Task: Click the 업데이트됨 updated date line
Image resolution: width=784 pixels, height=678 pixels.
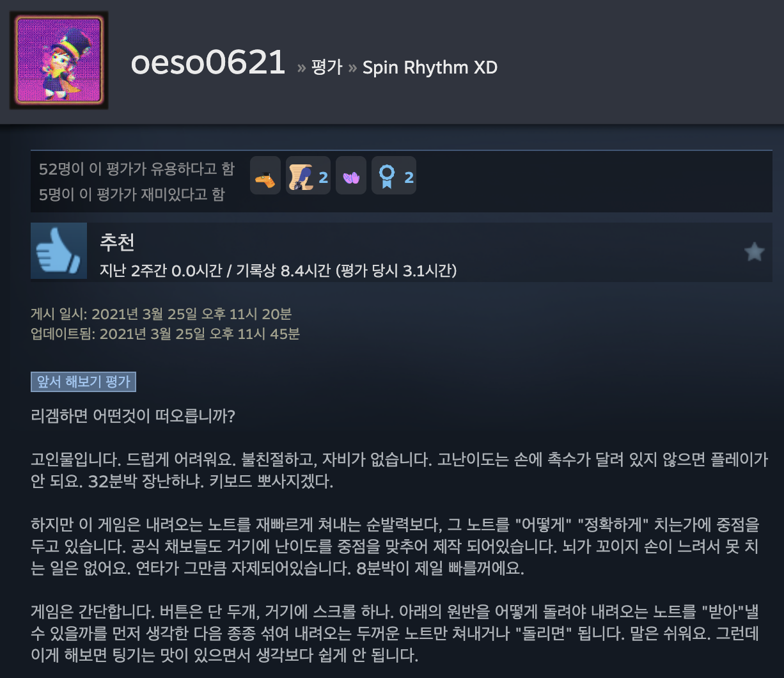Action: pyautogui.click(x=165, y=333)
